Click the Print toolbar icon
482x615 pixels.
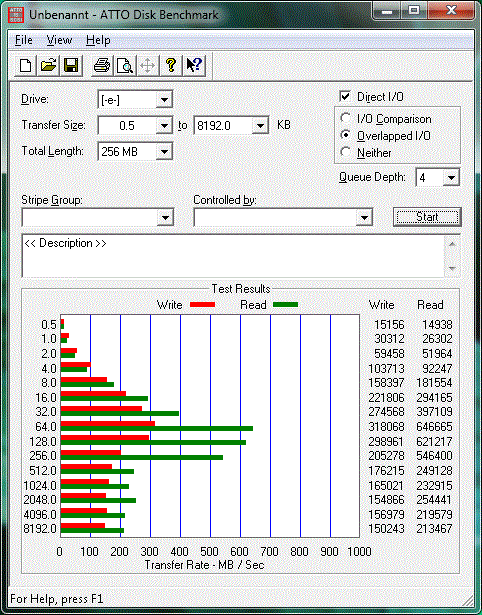click(x=102, y=65)
